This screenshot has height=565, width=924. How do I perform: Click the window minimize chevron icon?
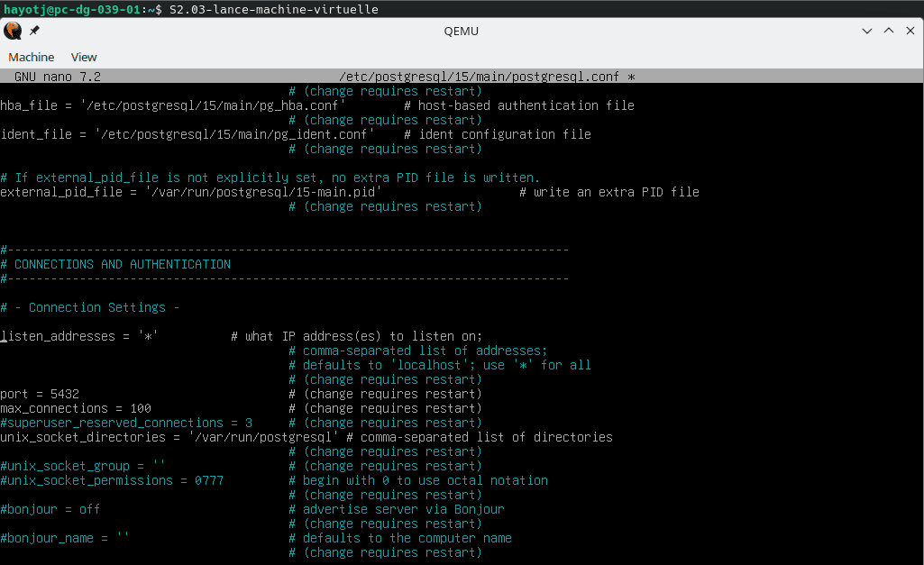point(865,30)
